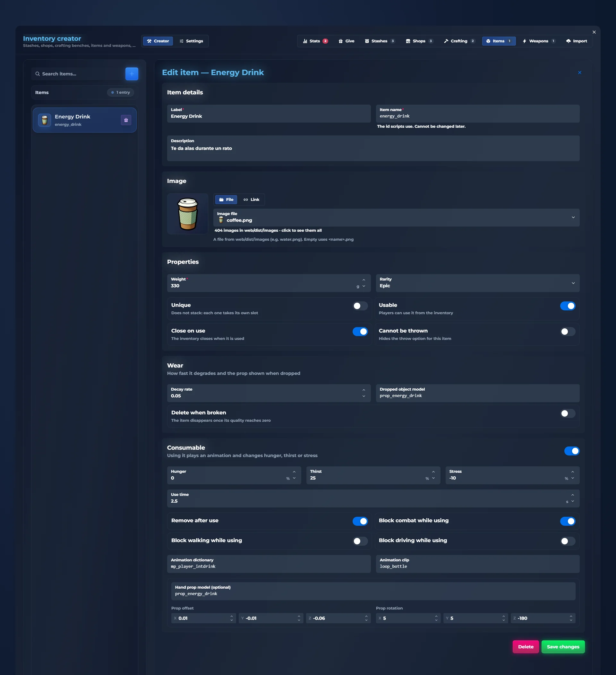
Task: Click Save changes
Action: pos(563,646)
